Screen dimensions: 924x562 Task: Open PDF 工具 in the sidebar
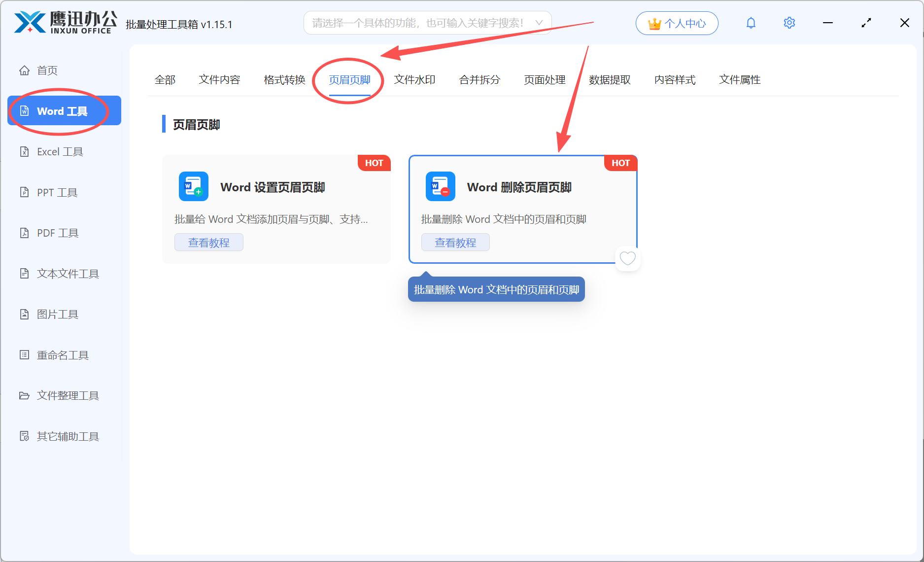click(64, 233)
